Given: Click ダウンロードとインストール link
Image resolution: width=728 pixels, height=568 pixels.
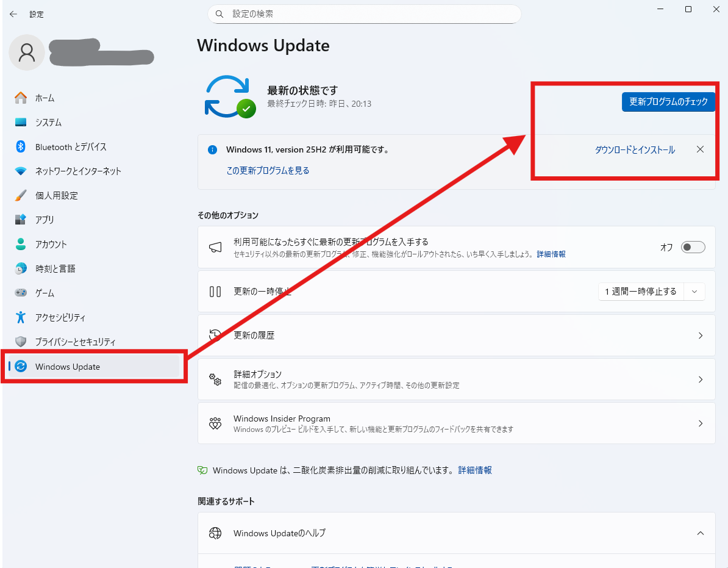Looking at the screenshot, I should (x=635, y=150).
